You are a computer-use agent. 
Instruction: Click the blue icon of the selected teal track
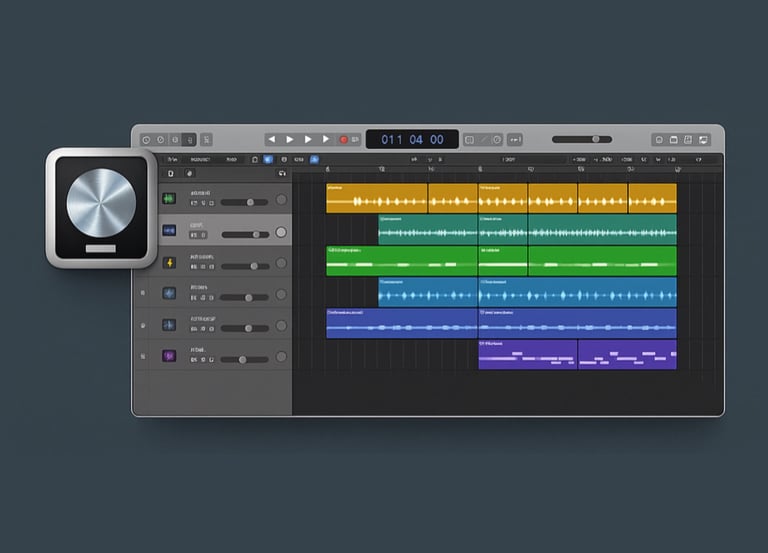click(169, 230)
